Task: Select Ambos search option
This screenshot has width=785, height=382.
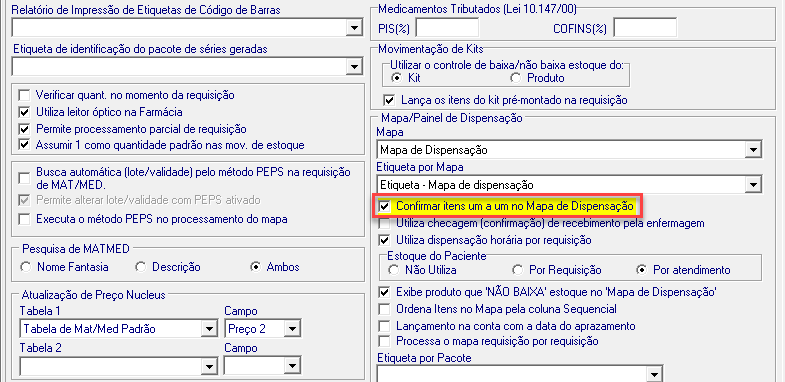Action: coord(256,267)
